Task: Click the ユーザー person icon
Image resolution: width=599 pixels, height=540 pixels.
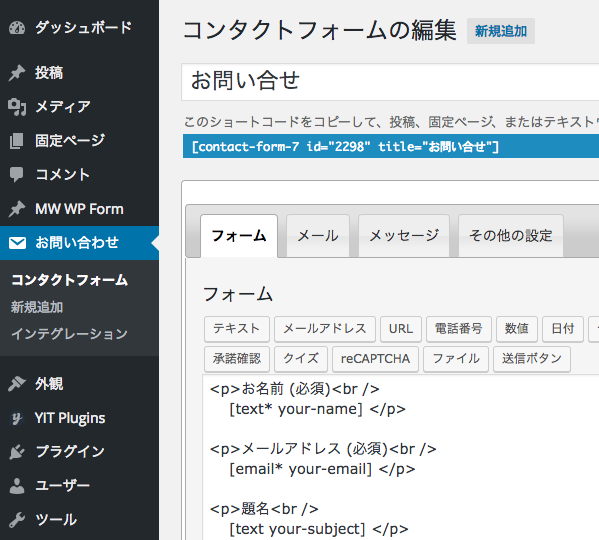Action: pos(17,486)
